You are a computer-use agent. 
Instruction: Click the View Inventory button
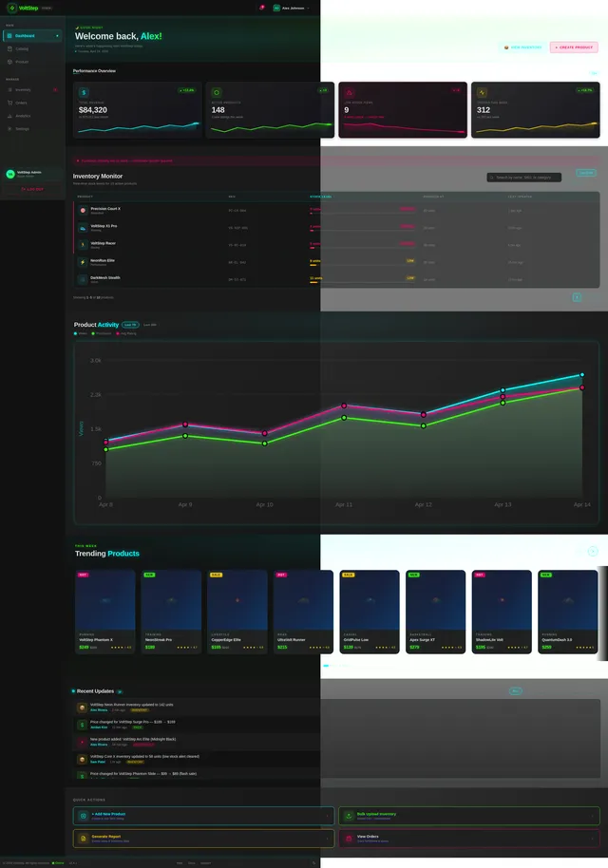[522, 47]
